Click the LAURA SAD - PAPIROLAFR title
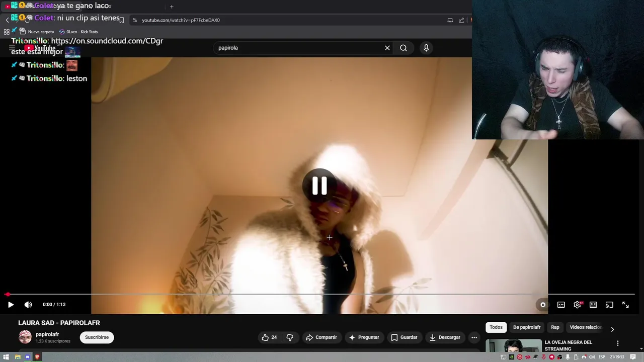The width and height of the screenshot is (644, 362). click(59, 323)
